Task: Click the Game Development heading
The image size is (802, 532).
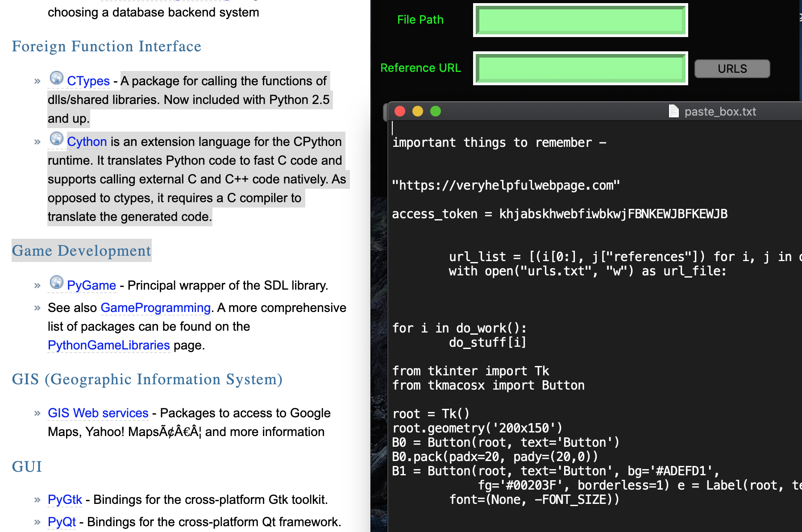Action: (x=82, y=251)
